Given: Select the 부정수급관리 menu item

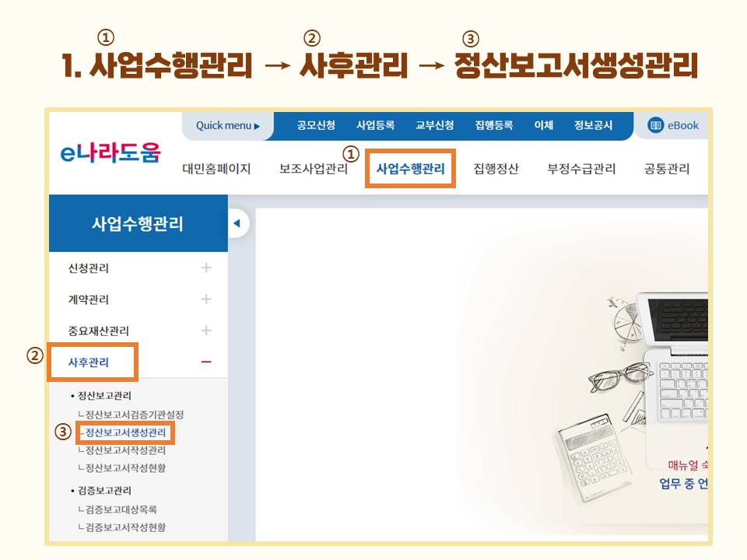Looking at the screenshot, I should (581, 169).
